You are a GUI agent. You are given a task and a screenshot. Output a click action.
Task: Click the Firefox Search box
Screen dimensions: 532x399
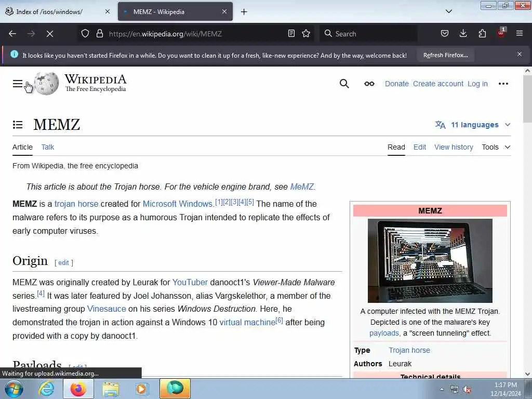[368, 34]
